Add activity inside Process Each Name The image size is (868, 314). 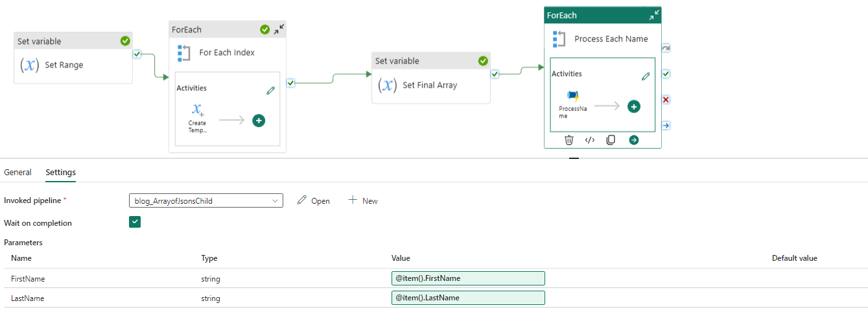[x=633, y=106]
